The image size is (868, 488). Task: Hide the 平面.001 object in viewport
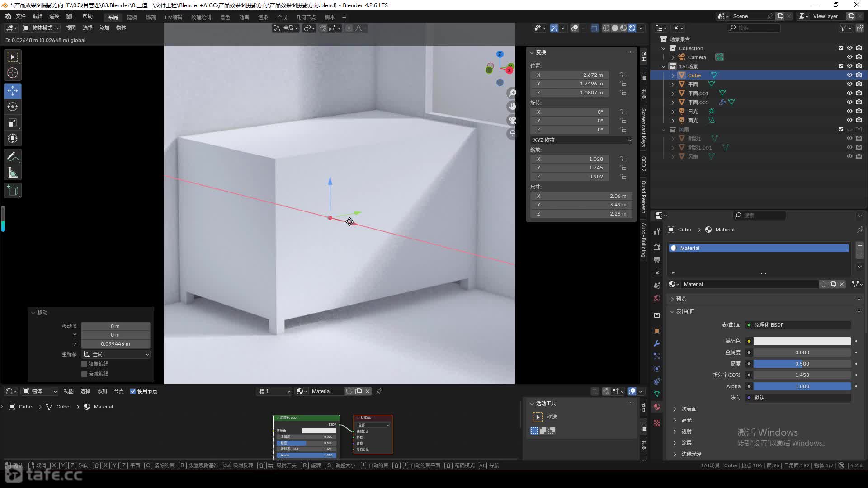(849, 93)
